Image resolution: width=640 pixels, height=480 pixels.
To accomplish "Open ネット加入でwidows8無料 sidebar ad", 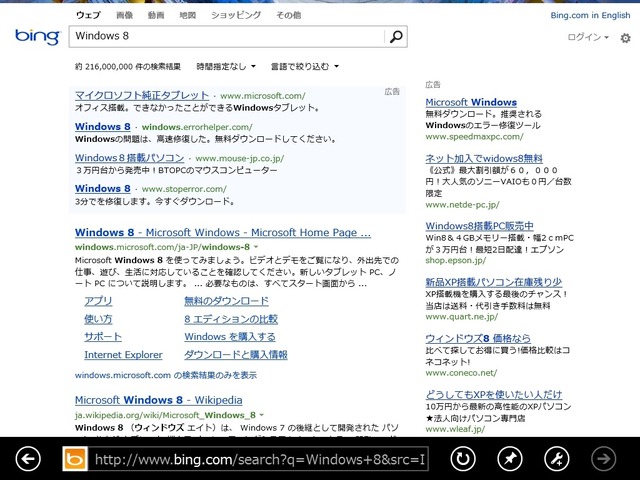I will point(484,158).
